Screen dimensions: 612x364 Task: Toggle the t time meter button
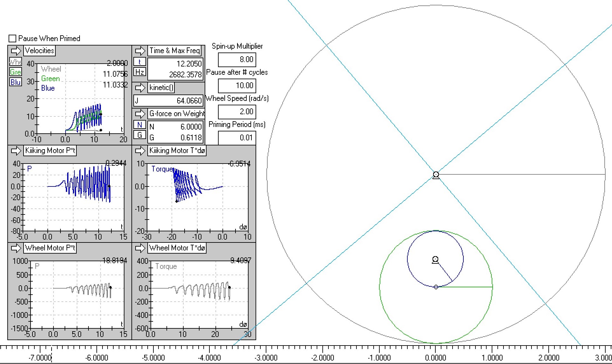[139, 62]
